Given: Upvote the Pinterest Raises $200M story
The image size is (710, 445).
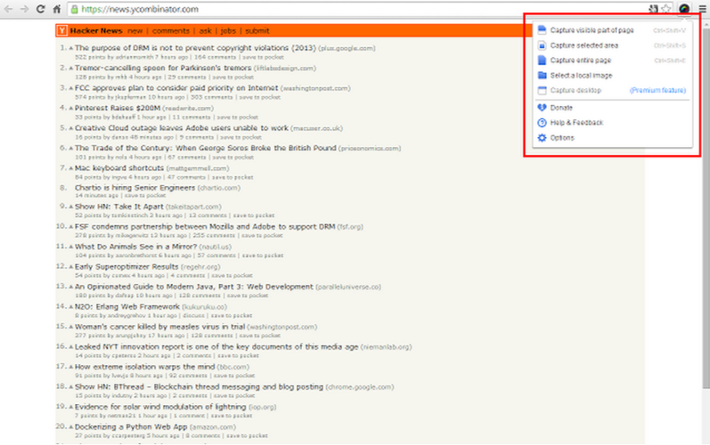Looking at the screenshot, I should click(71, 108).
